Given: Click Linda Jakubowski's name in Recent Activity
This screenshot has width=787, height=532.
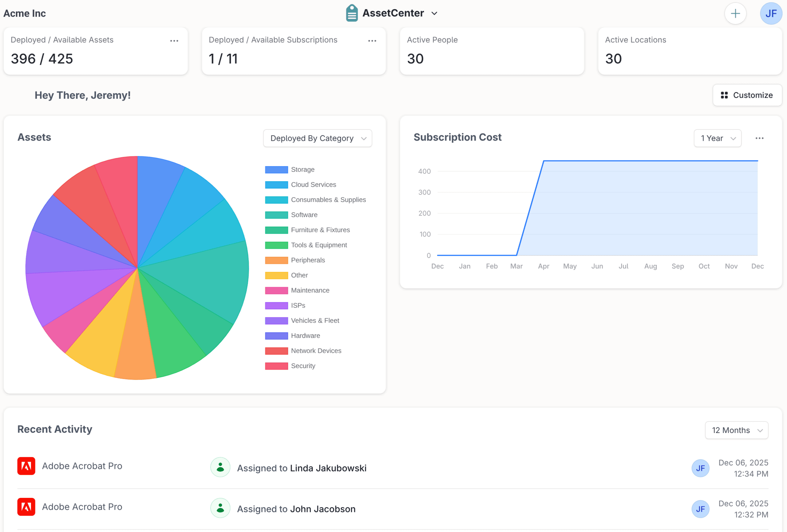Looking at the screenshot, I should (x=328, y=468).
